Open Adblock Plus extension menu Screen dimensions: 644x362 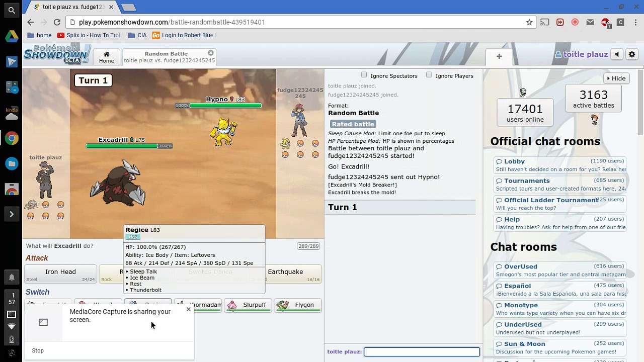(x=606, y=23)
